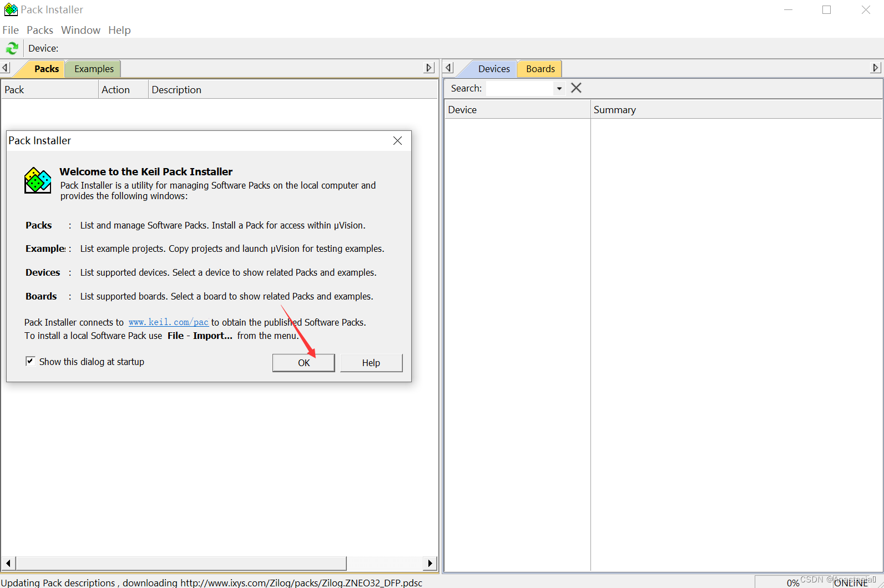
Task: Open the Packs menu
Action: coord(40,30)
